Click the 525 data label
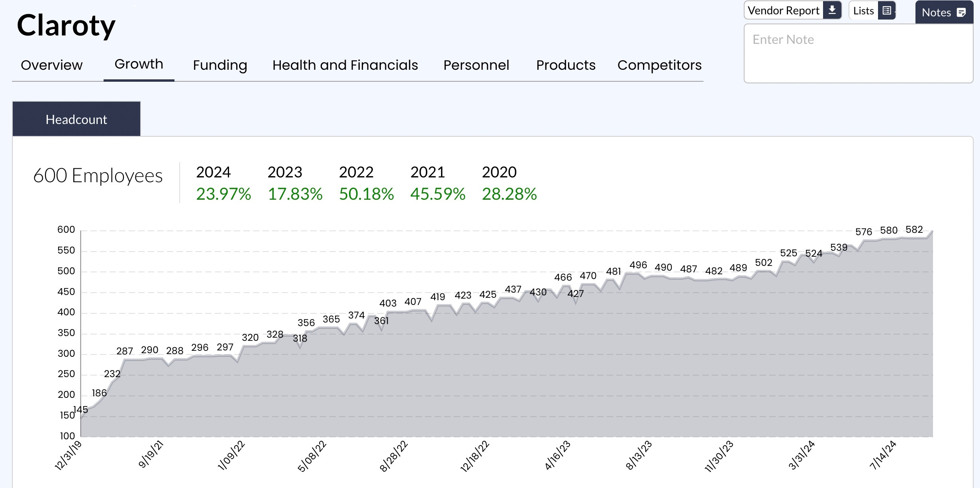 pos(789,253)
